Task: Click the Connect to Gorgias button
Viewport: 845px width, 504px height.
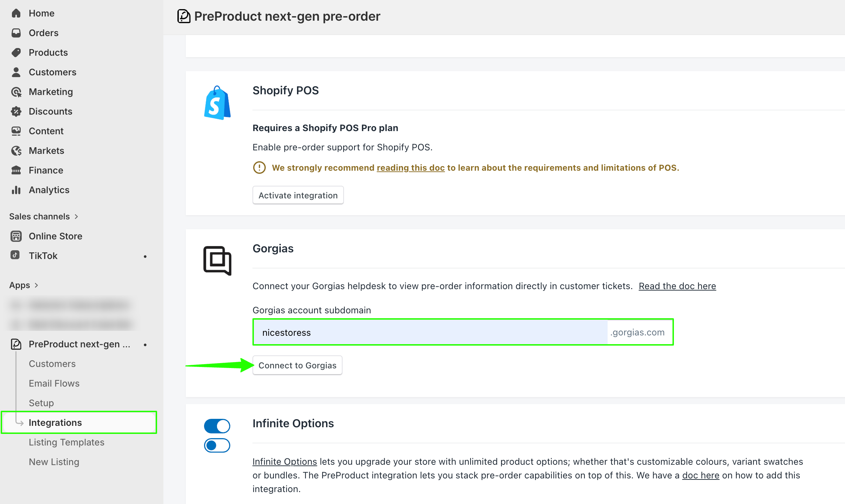Action: click(297, 366)
